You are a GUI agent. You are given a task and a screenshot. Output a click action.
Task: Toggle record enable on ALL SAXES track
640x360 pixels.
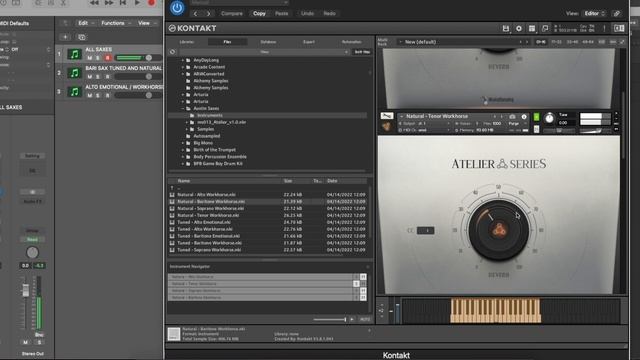coord(108,58)
